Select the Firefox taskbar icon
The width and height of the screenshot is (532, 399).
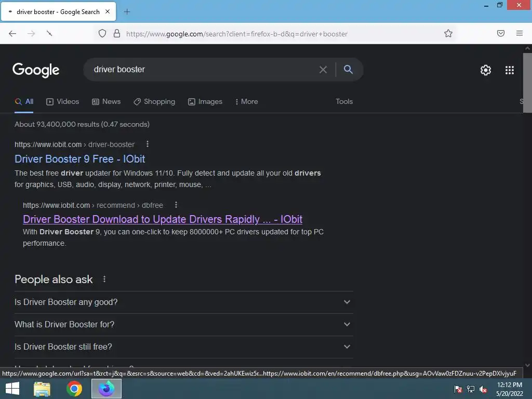106,389
